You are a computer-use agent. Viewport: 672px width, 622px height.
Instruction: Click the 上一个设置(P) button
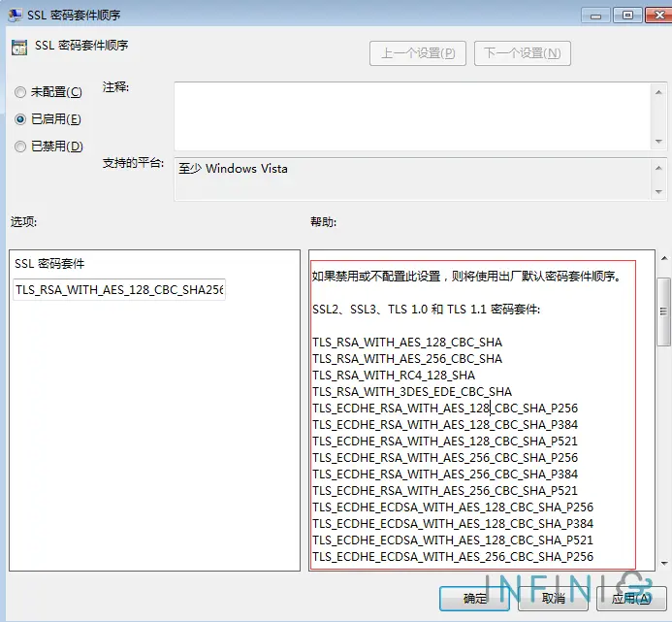click(x=417, y=53)
